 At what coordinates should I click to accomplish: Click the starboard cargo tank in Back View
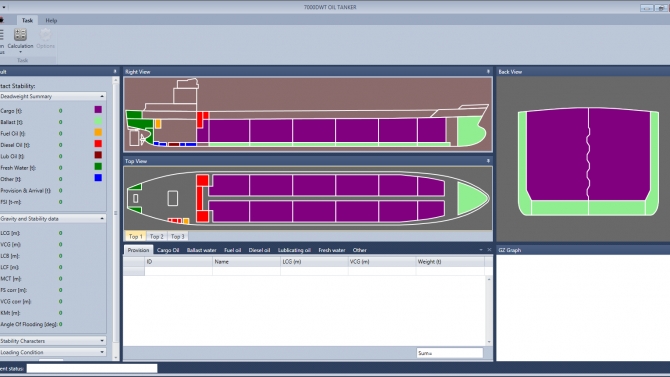click(620, 154)
